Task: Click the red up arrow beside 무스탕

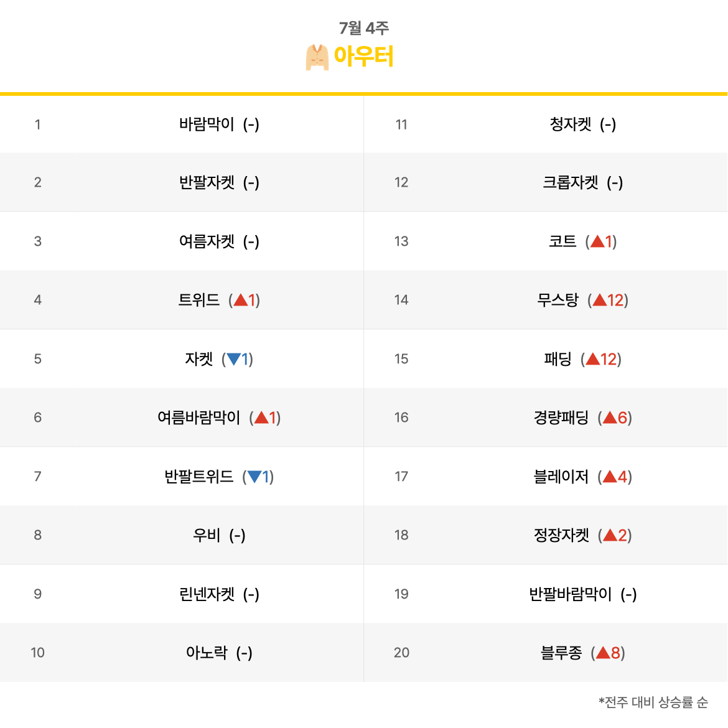Action: tap(599, 300)
